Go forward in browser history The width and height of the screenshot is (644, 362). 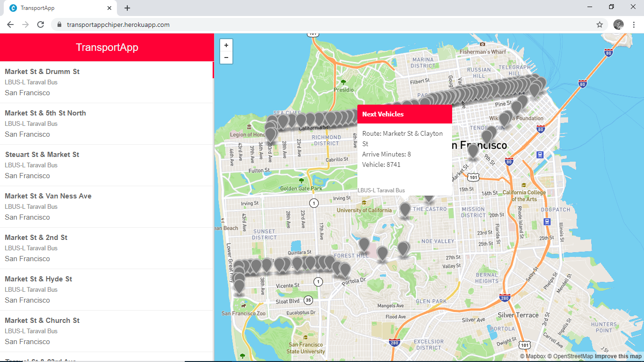click(25, 25)
